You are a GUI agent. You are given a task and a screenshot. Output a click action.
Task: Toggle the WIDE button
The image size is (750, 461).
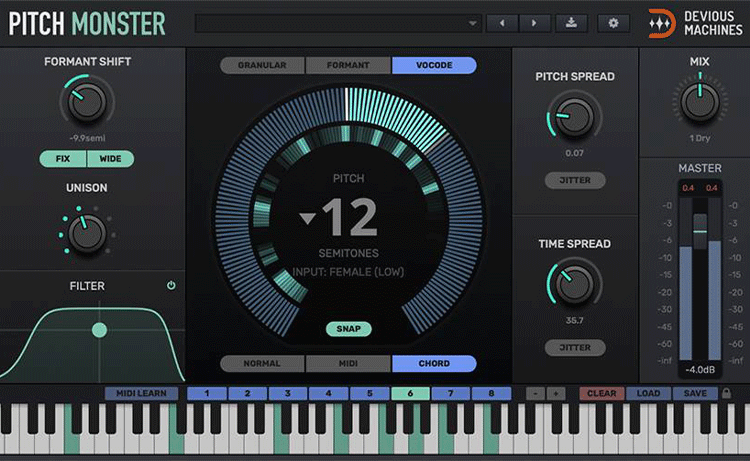pyautogui.click(x=110, y=159)
